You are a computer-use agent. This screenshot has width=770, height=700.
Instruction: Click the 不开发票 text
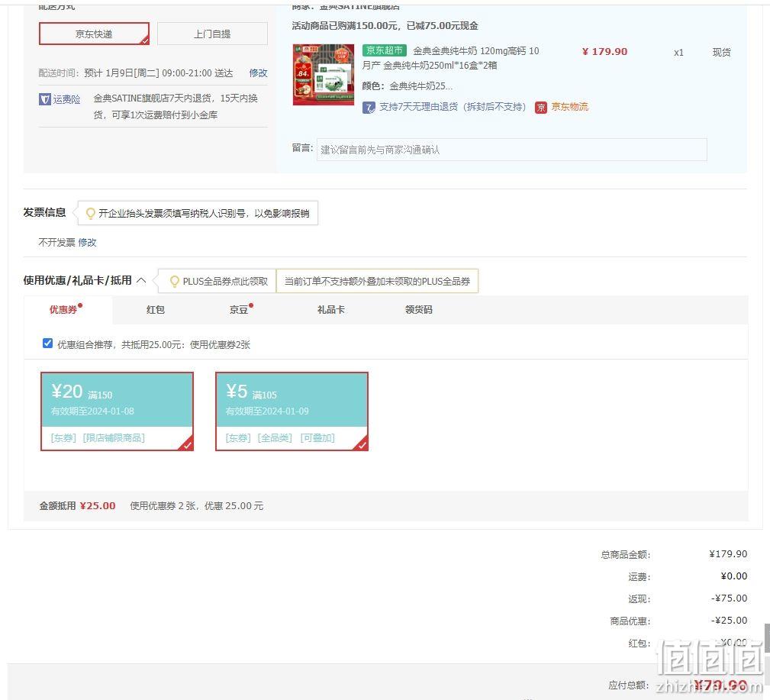coord(57,242)
